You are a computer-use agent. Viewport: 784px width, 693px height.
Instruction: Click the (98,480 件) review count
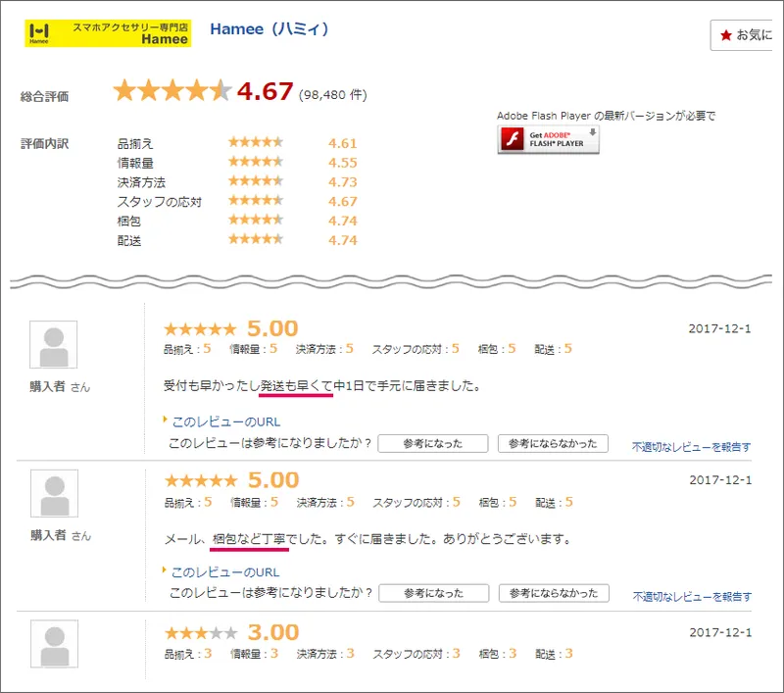(333, 95)
